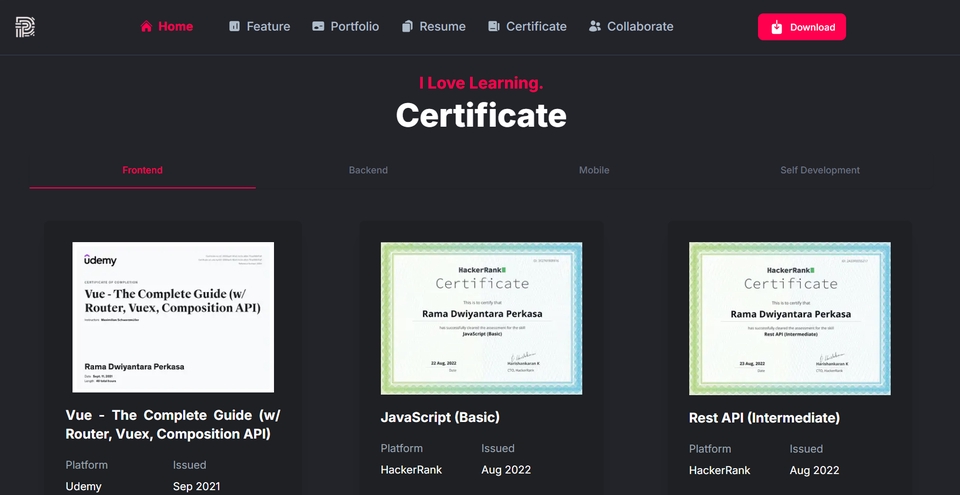
Task: Switch to the Backend tab
Action: point(369,170)
